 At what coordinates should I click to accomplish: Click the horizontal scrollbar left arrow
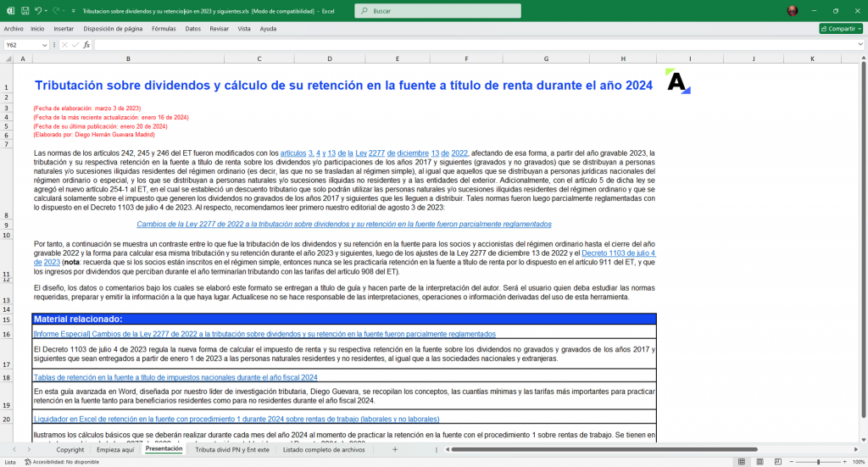coord(448,450)
